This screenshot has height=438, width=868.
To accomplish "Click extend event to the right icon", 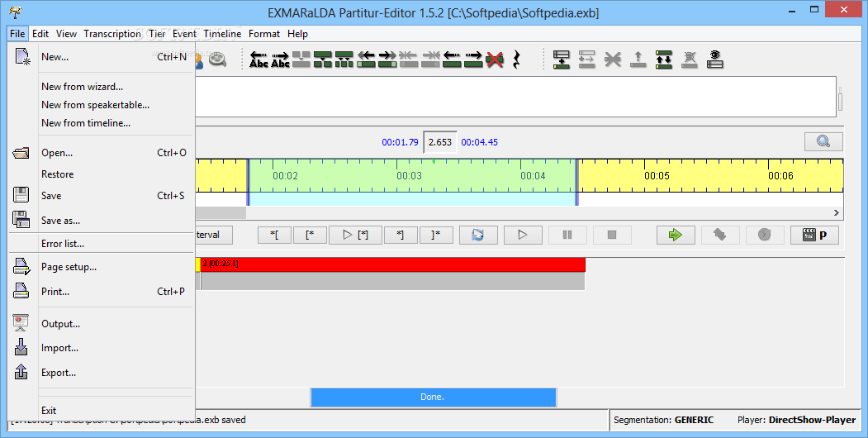I will click(x=387, y=60).
